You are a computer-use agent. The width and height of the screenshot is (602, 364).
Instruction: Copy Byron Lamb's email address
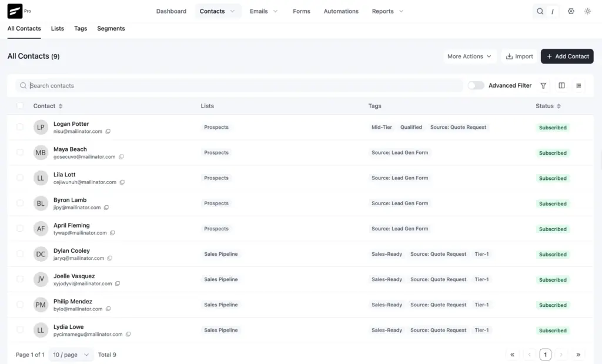pos(106,208)
